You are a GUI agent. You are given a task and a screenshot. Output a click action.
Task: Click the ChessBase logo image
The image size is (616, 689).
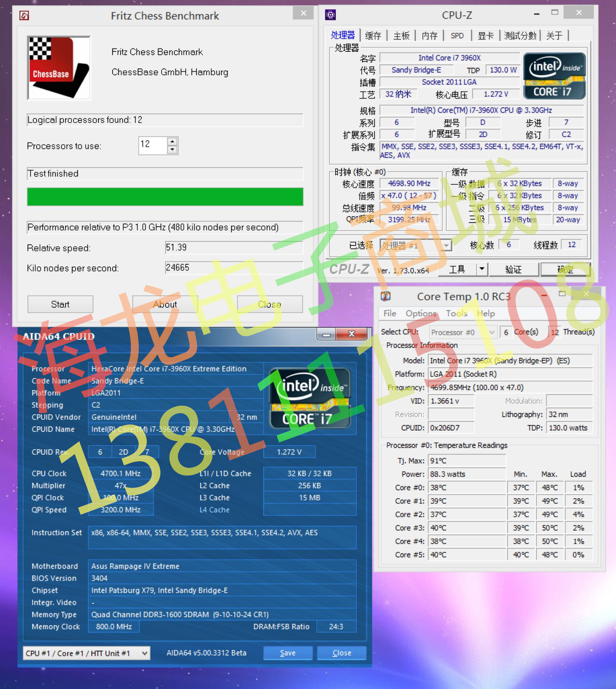(59, 68)
